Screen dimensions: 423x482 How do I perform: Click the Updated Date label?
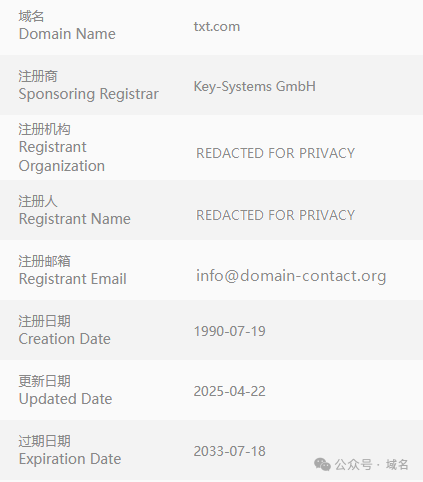(65, 399)
